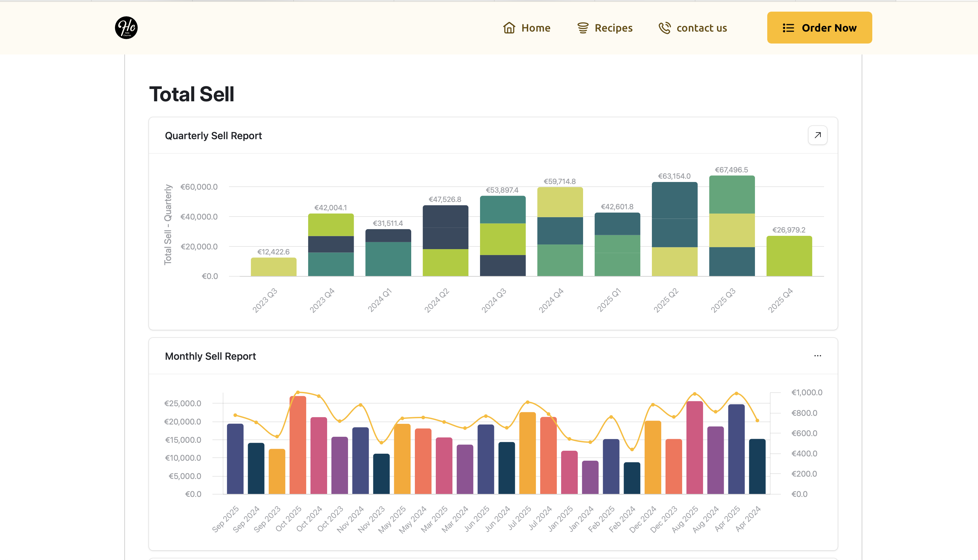Click the list icon in Order Now
The height and width of the screenshot is (560, 978).
point(788,28)
